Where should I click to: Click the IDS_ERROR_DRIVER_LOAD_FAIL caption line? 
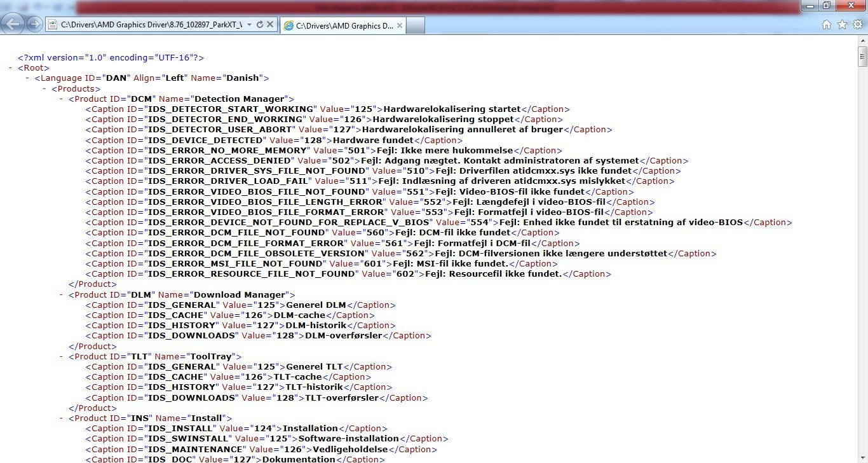coord(381,181)
